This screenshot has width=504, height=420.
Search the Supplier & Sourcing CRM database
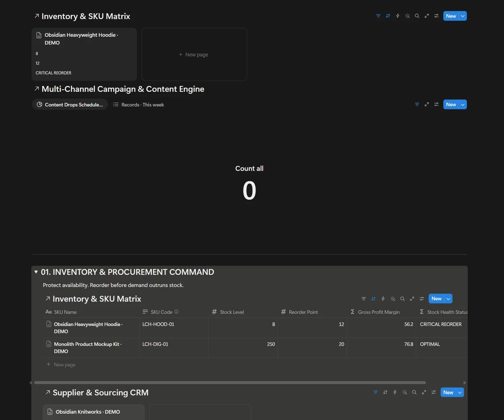[414, 392]
